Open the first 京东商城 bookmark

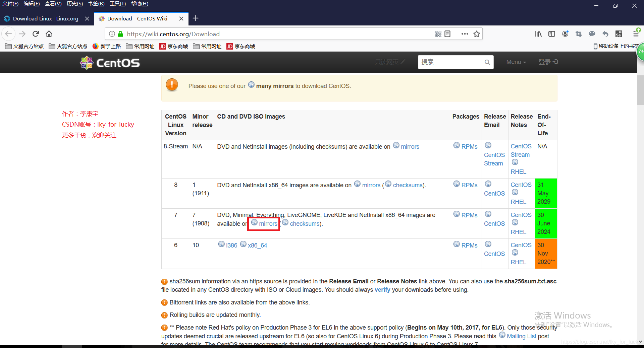174,46
